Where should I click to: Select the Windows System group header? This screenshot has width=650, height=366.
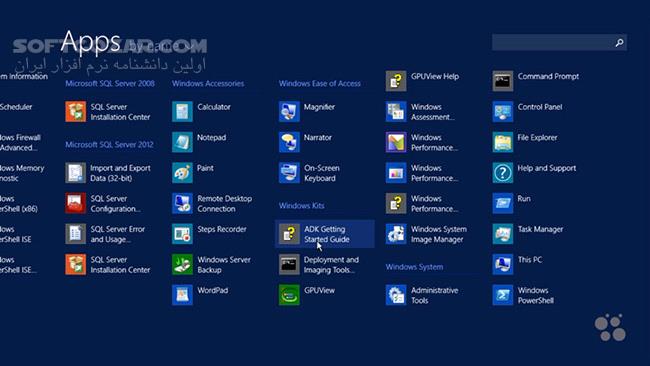[414, 267]
